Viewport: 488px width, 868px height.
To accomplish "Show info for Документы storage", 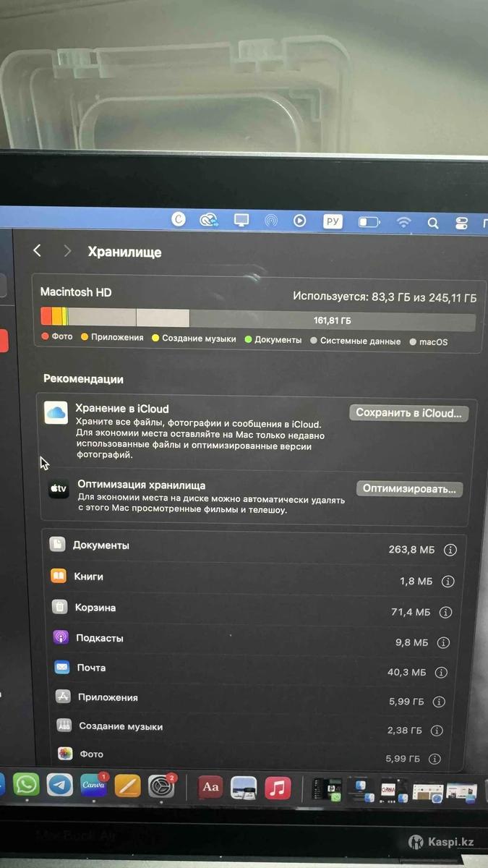I will pos(450,550).
